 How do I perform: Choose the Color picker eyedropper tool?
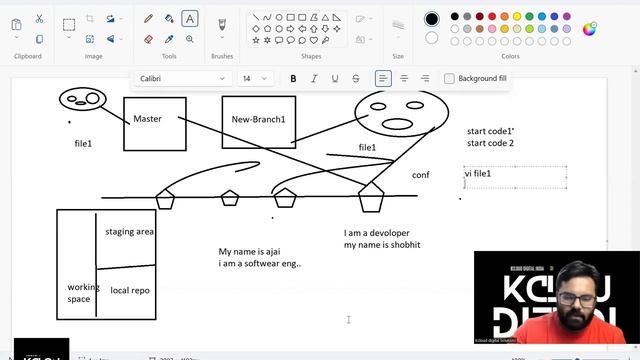click(169, 39)
